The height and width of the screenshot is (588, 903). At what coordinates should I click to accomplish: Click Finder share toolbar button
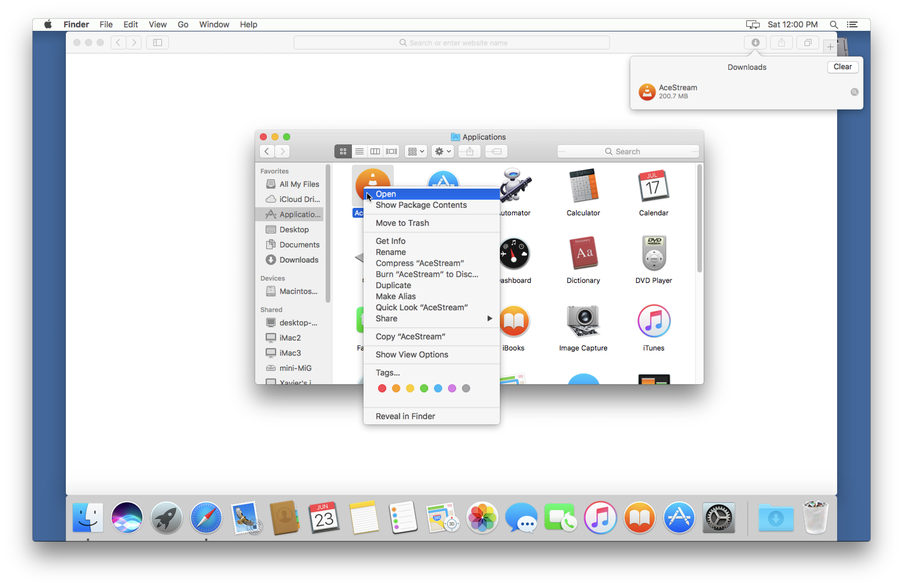click(x=470, y=151)
